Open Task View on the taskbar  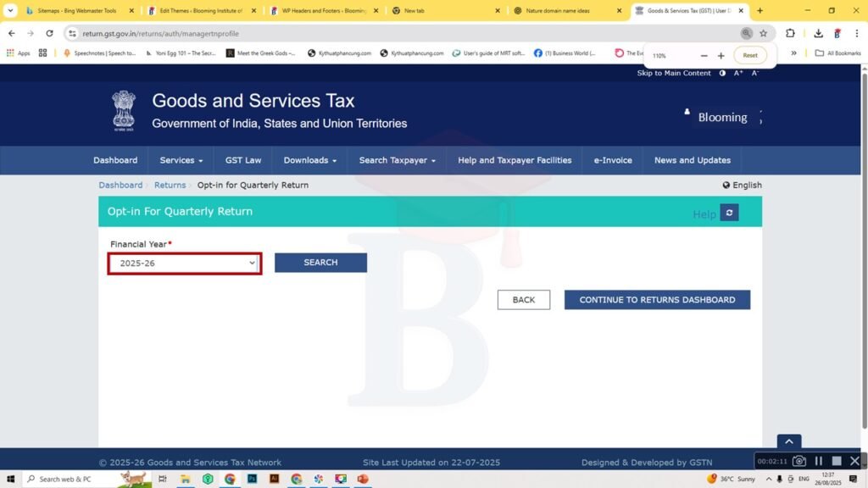[x=162, y=479]
